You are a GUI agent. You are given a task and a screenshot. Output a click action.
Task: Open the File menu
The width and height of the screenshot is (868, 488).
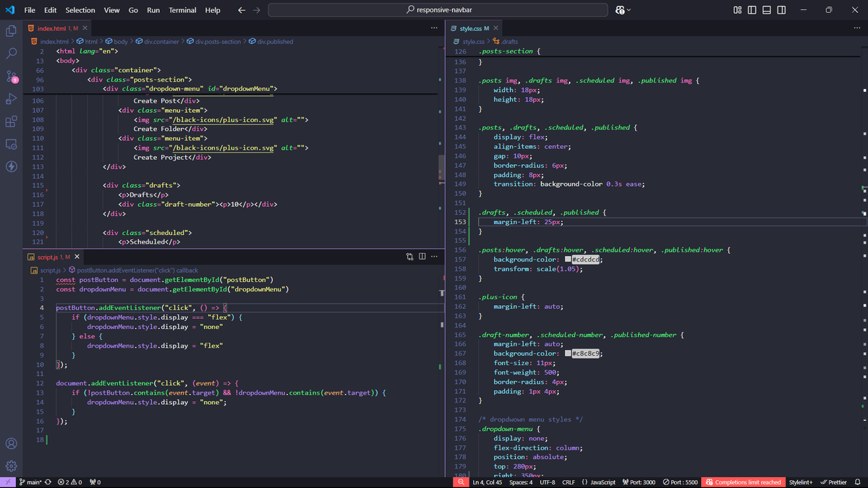click(x=30, y=10)
